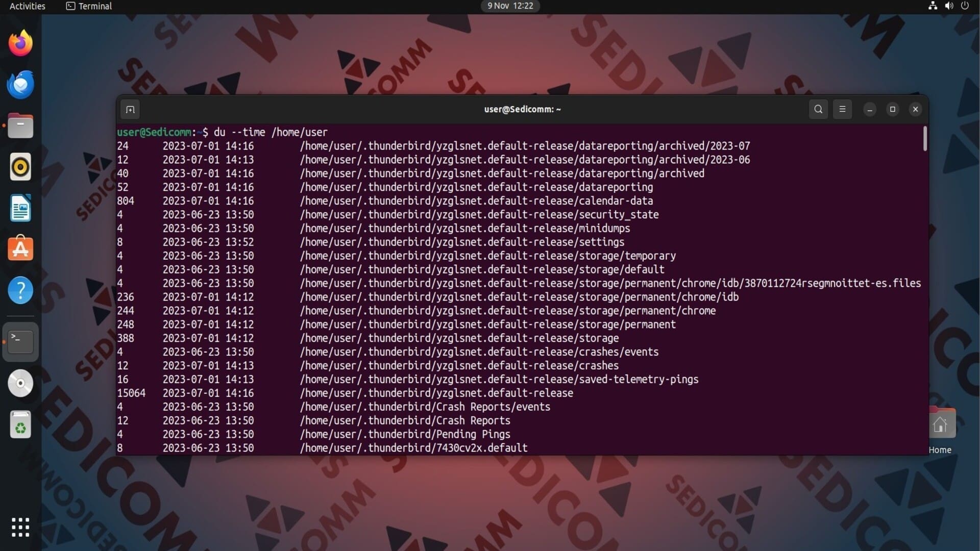This screenshot has width=980, height=551.
Task: Open the Terminal app menu in top bar
Action: [89, 6]
